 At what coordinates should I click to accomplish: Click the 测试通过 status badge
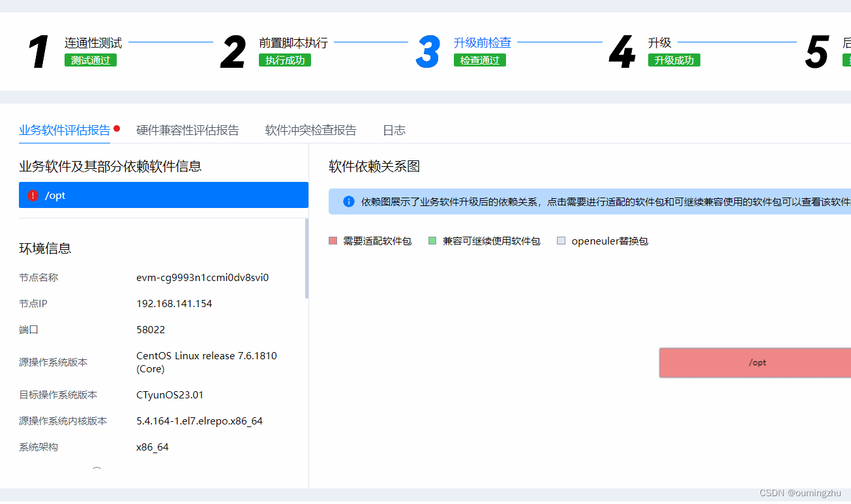tap(90, 60)
